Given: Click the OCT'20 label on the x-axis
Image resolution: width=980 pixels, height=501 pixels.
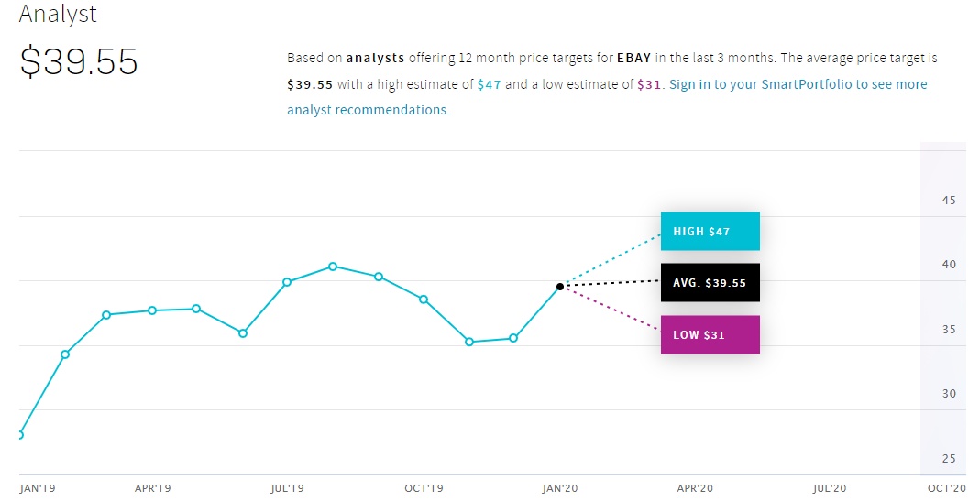Looking at the screenshot, I should (x=946, y=489).
